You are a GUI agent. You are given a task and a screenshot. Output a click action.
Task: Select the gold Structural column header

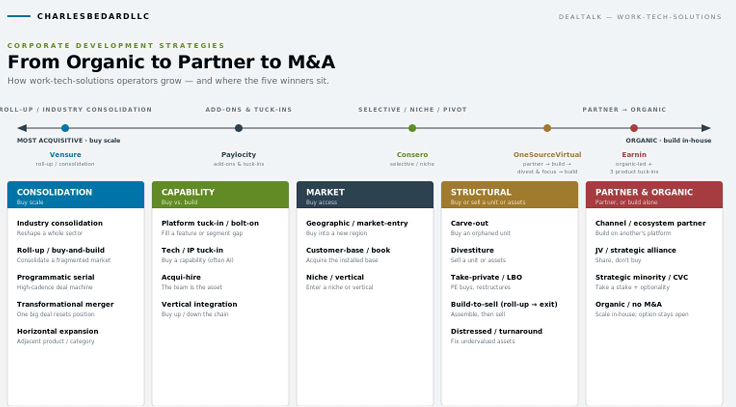click(509, 195)
